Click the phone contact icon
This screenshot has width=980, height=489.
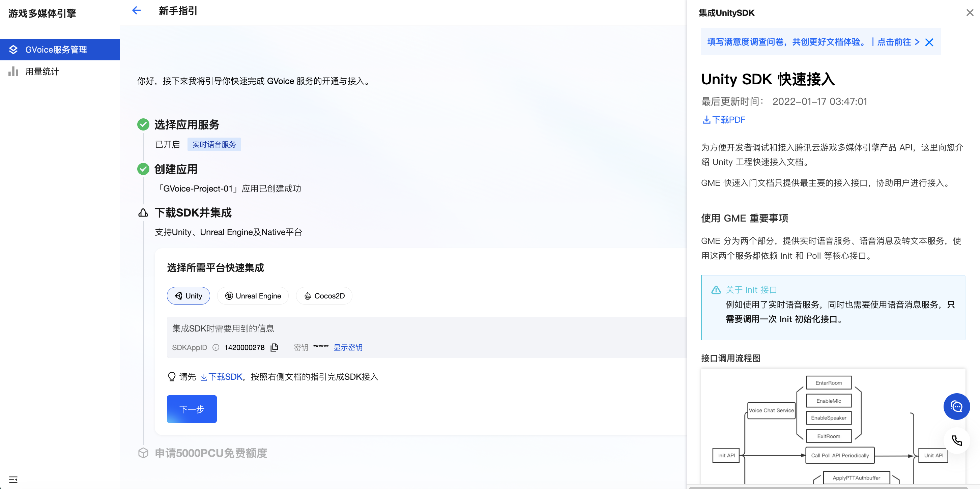coord(956,441)
